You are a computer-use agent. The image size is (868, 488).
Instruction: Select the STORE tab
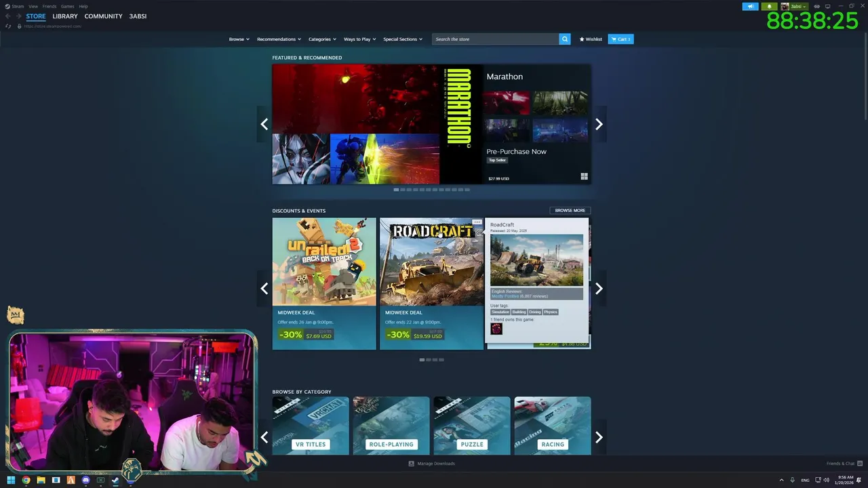(x=36, y=16)
